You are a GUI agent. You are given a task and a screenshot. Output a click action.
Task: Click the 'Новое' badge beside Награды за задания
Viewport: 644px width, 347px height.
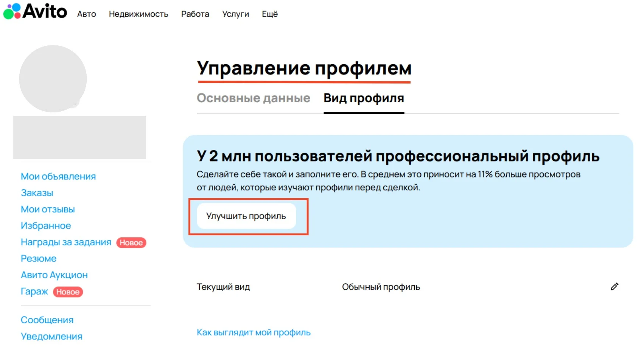[131, 242]
